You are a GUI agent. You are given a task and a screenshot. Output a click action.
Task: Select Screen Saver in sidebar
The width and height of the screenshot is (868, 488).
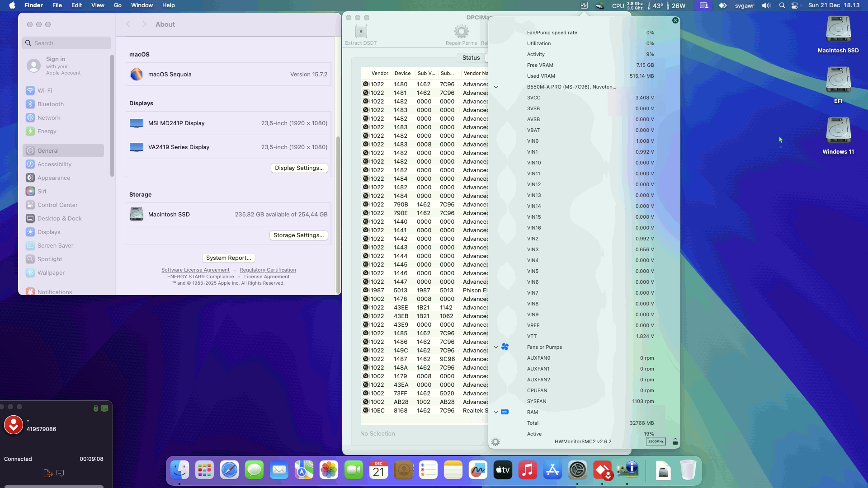63,245
